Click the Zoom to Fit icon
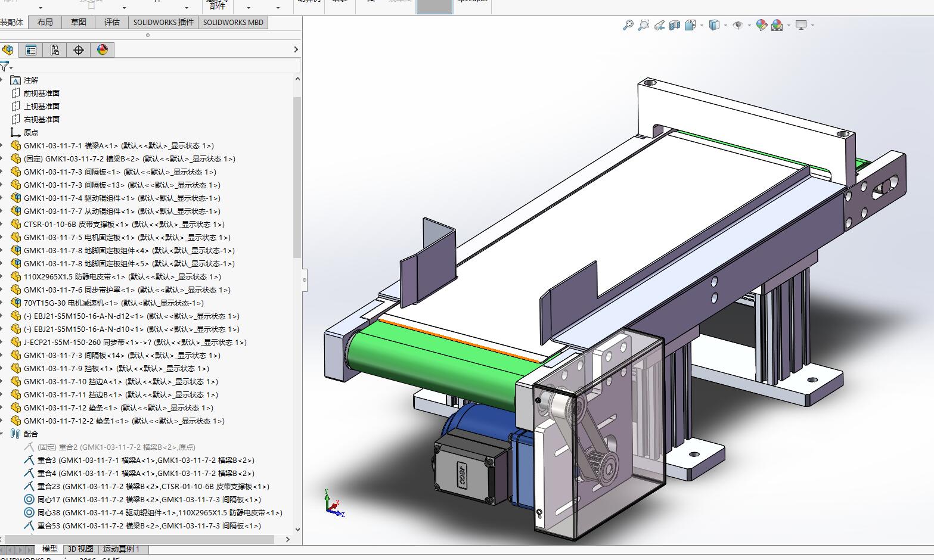 [x=628, y=25]
